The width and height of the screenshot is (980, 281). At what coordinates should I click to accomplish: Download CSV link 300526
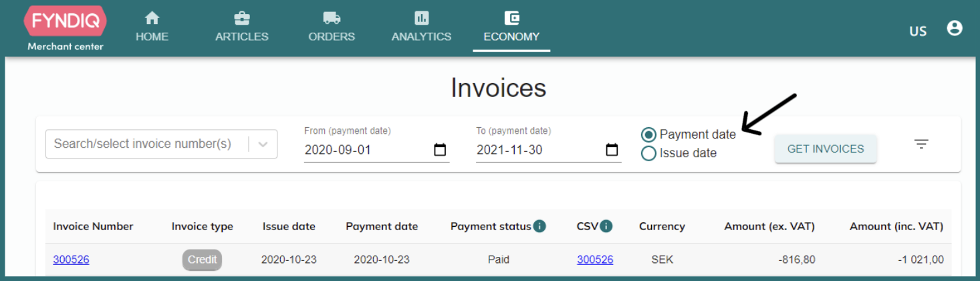tap(595, 260)
